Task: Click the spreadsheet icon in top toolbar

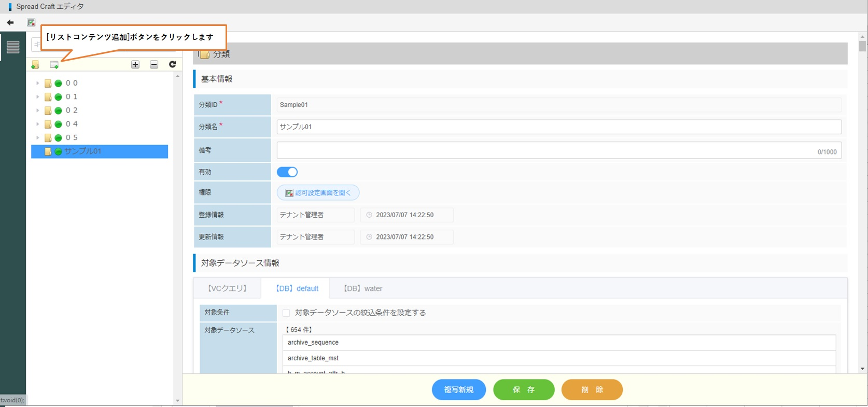Action: tap(31, 22)
